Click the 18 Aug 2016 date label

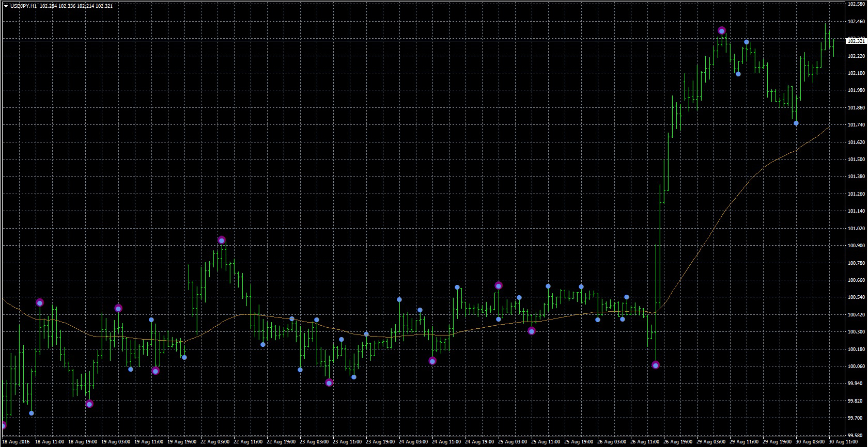pos(17,442)
